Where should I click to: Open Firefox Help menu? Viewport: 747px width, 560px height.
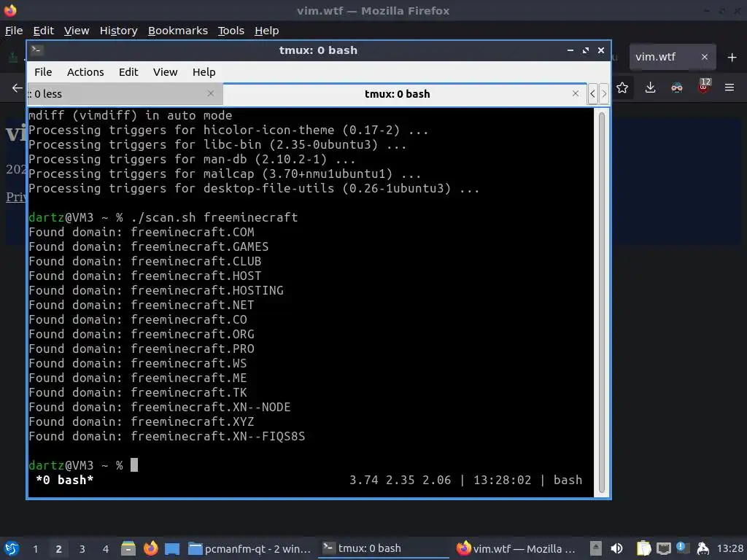point(267,31)
